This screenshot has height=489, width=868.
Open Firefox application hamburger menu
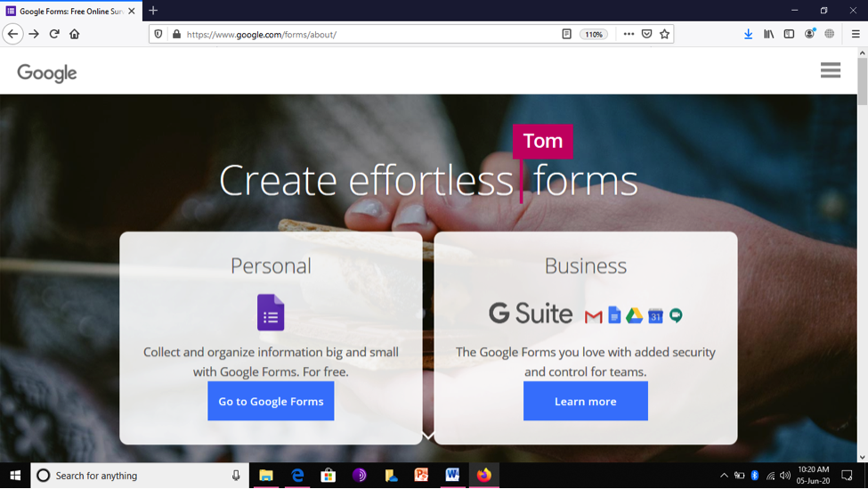coord(856,34)
